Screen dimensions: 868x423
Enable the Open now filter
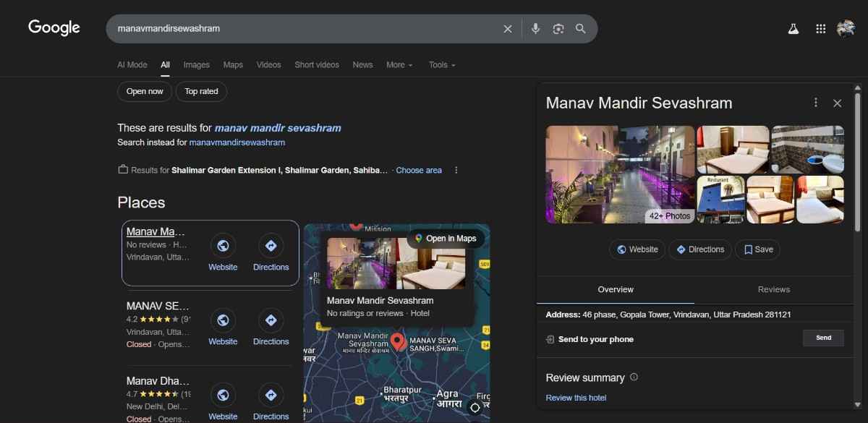click(144, 91)
